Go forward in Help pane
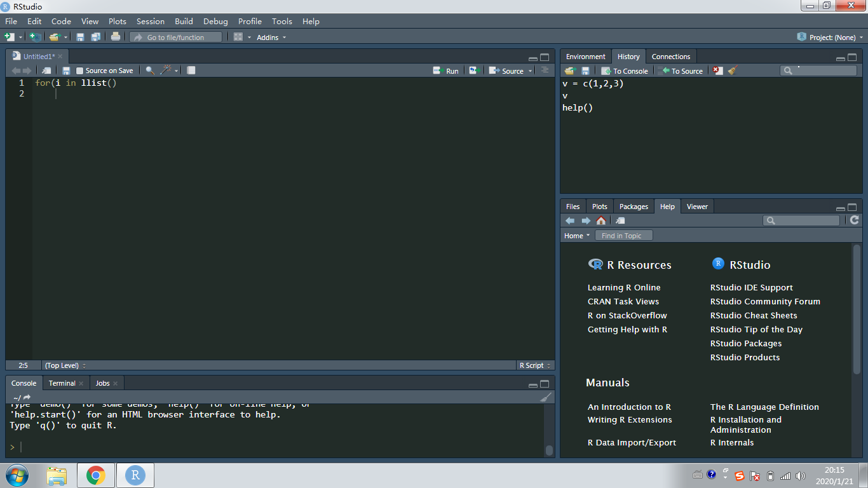 (x=586, y=220)
